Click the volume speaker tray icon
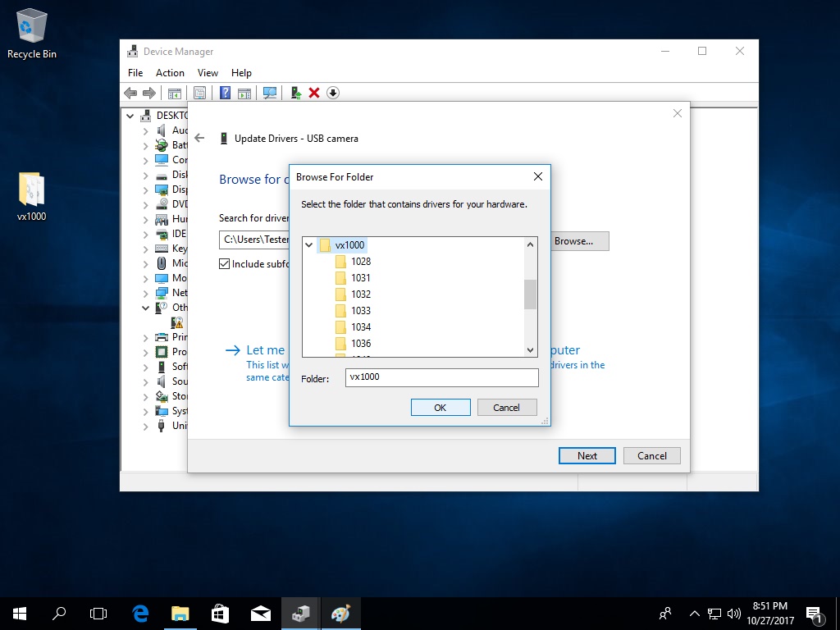Screen dimensions: 840x630 (733, 614)
